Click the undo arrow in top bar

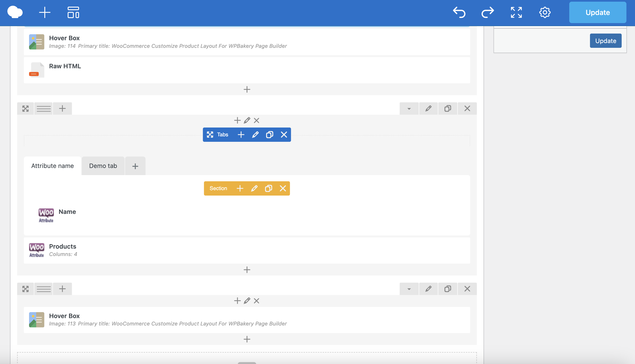pyautogui.click(x=459, y=13)
